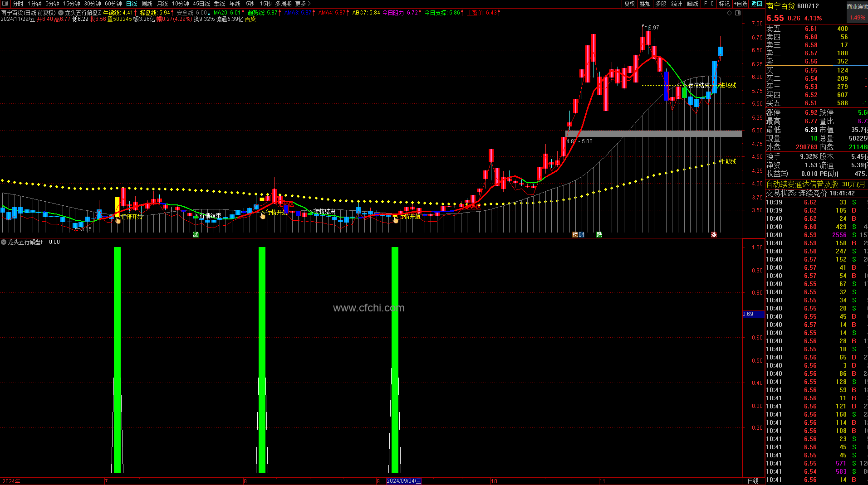Add stock via +自选 button

740,4
